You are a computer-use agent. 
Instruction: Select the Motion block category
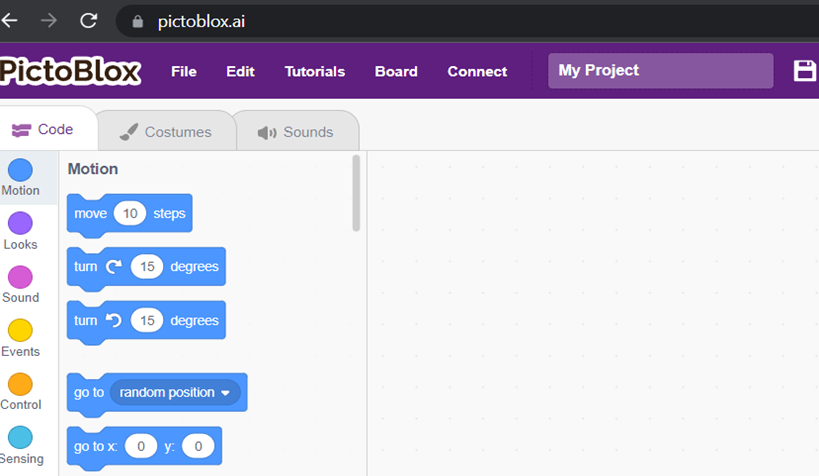pyautogui.click(x=21, y=178)
